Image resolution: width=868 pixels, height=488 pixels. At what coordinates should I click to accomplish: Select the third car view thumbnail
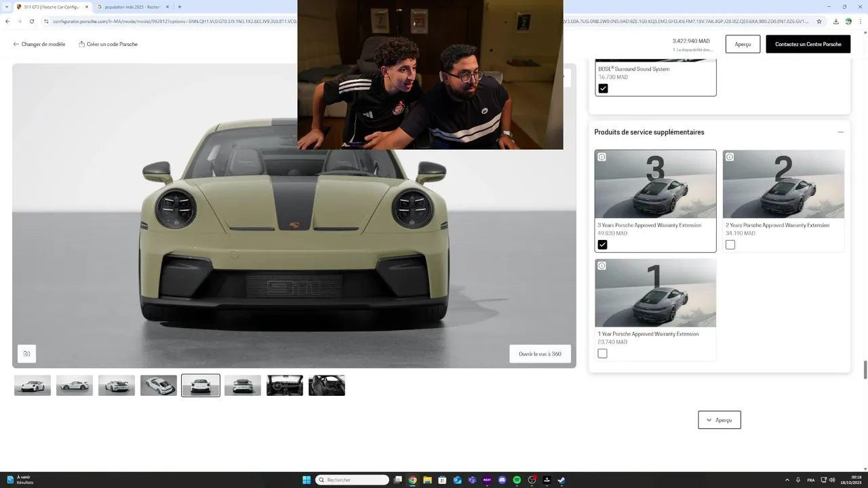(117, 386)
